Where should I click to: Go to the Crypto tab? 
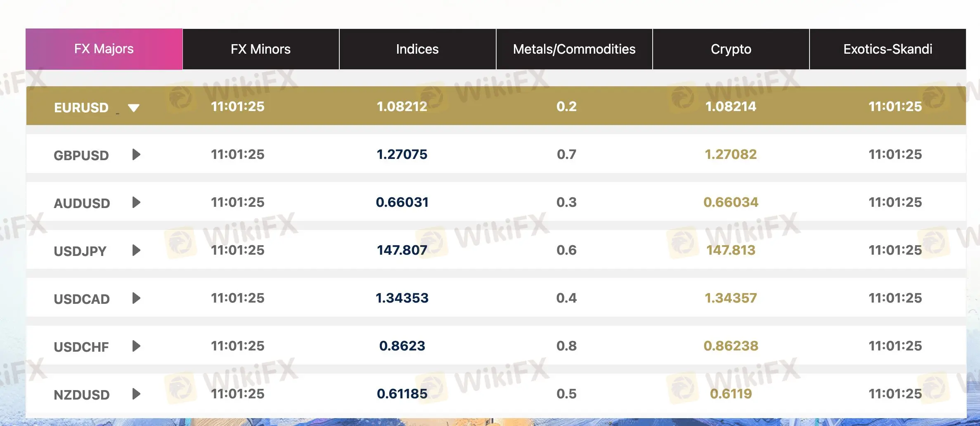(731, 49)
